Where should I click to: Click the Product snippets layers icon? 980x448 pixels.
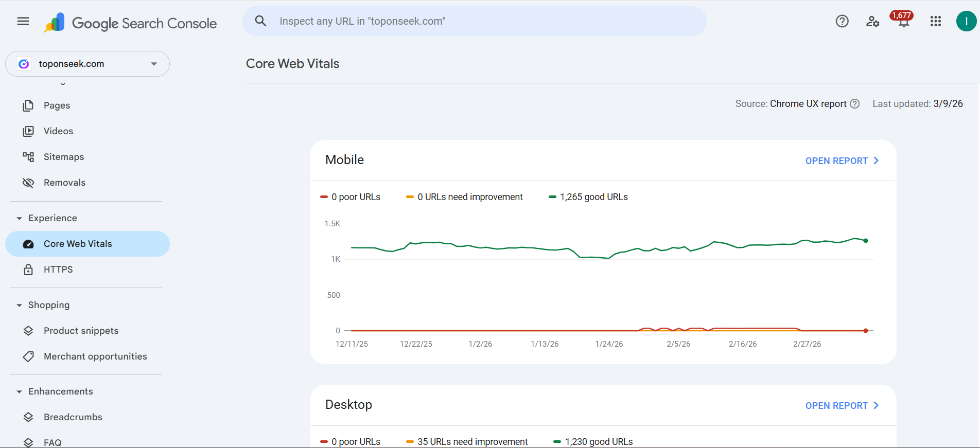(x=28, y=331)
